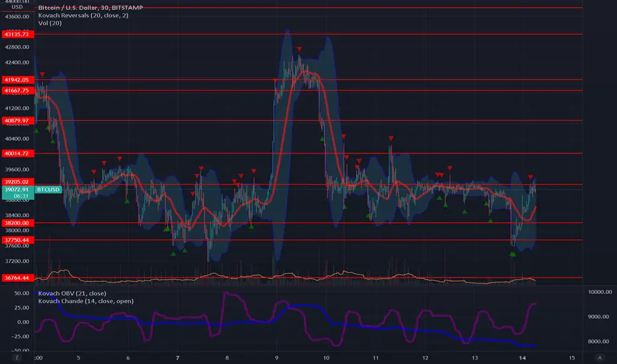617x364 pixels.
Task: Click the 40879.97 red price level label
Action: coord(18,120)
